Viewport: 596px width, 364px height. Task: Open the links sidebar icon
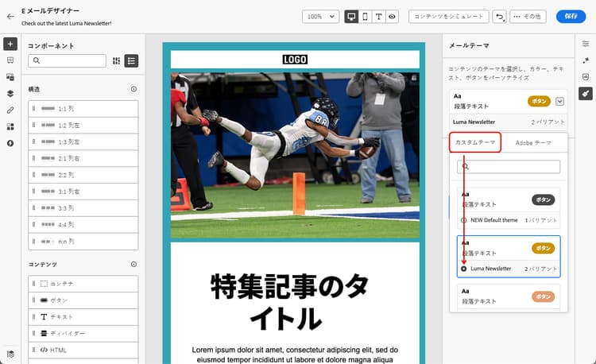[x=10, y=110]
